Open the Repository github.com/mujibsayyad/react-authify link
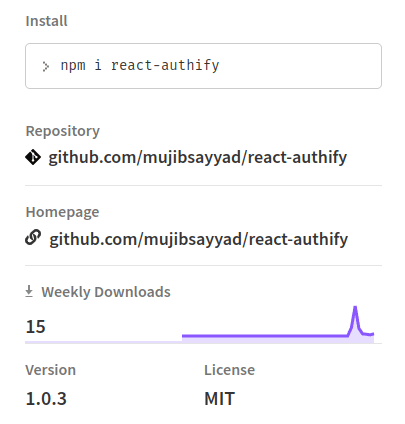Screen dimensions: 405x424 click(x=198, y=157)
